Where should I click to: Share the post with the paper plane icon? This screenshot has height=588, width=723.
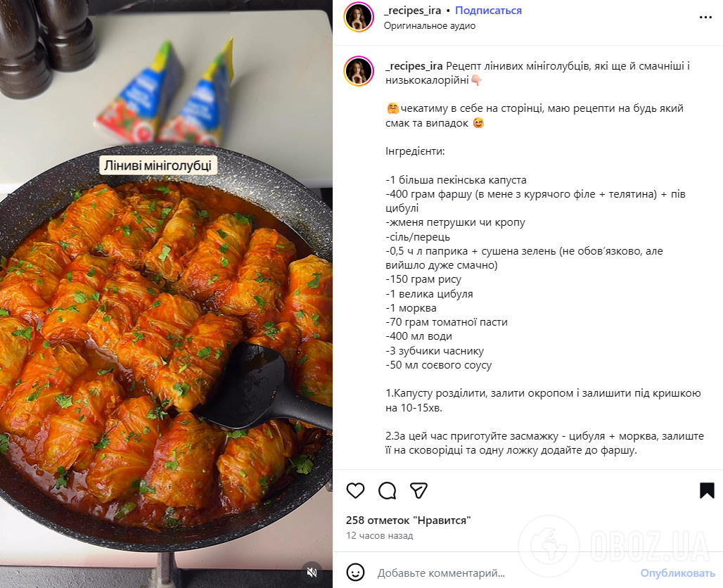coord(418,490)
